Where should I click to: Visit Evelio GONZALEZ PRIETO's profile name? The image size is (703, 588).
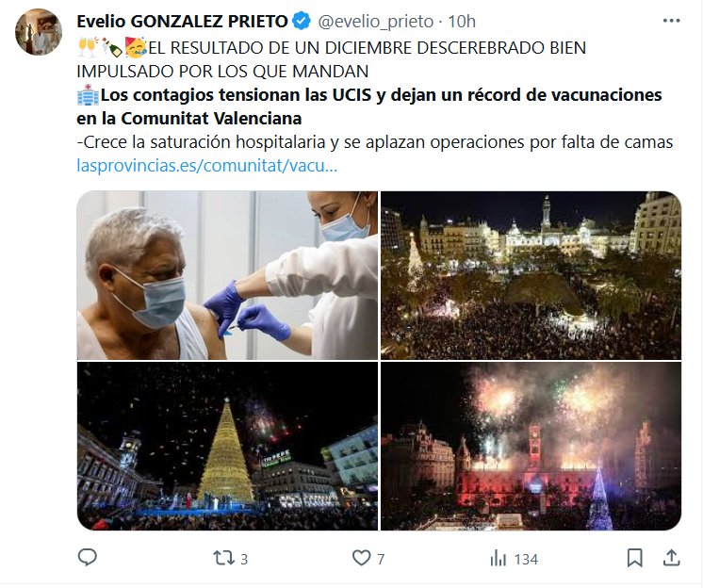tap(182, 21)
